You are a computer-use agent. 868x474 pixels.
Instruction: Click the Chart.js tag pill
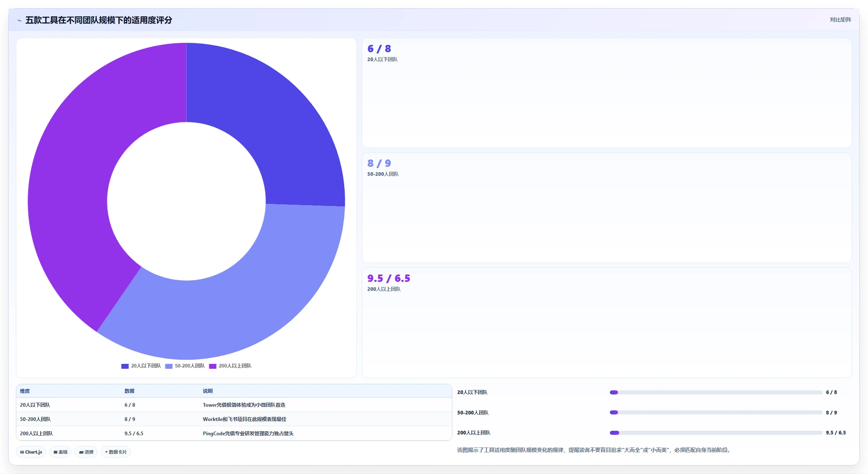coord(31,452)
